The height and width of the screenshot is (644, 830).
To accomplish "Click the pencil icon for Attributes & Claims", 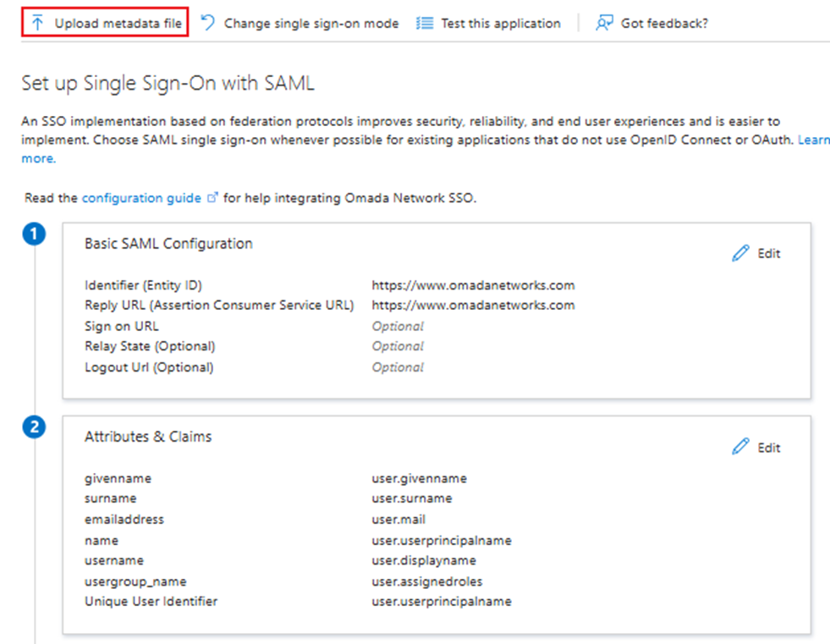I will pos(739,446).
